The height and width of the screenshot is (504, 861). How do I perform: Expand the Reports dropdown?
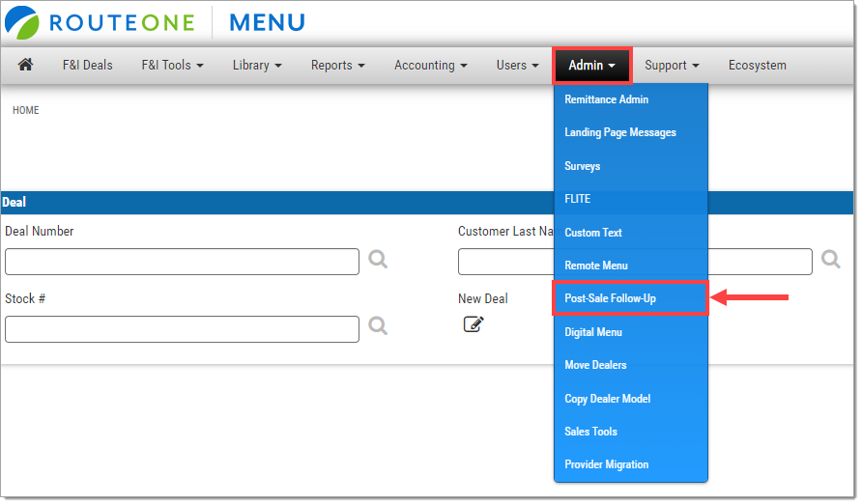[337, 66]
